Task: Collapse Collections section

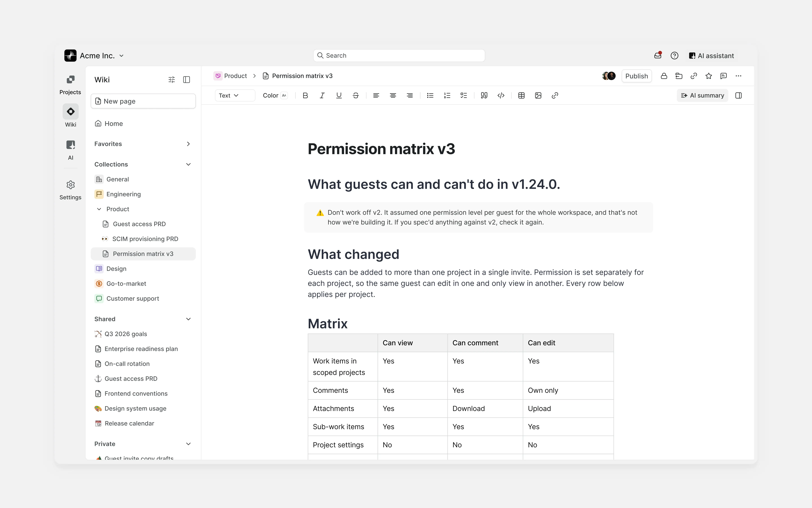Action: coord(188,164)
